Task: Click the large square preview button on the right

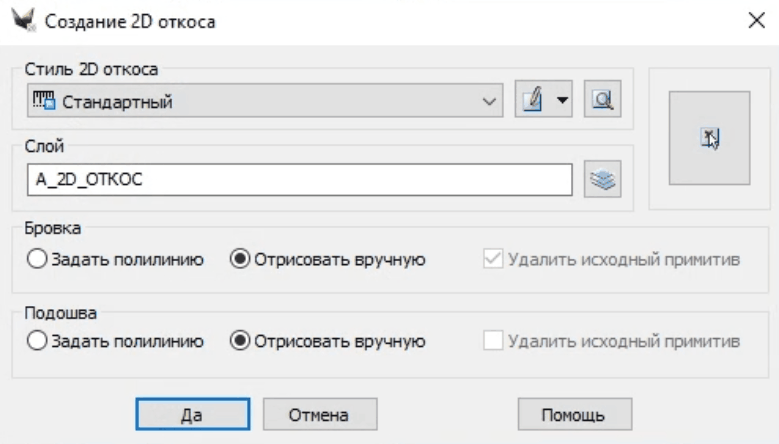Action: pos(709,138)
